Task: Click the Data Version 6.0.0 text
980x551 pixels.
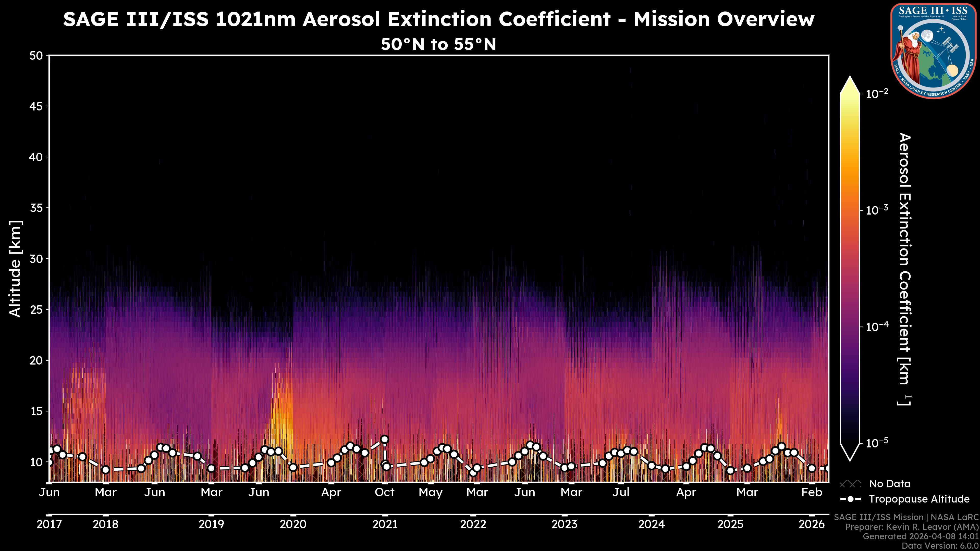Action: point(940,546)
